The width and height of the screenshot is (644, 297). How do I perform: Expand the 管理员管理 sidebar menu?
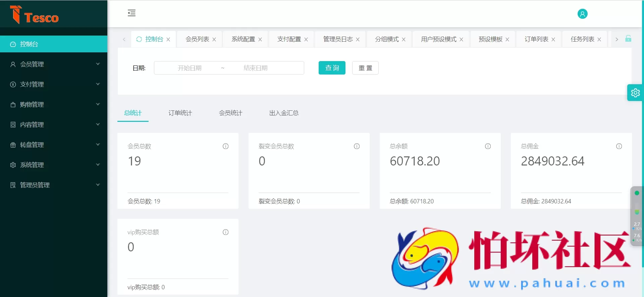click(54, 185)
